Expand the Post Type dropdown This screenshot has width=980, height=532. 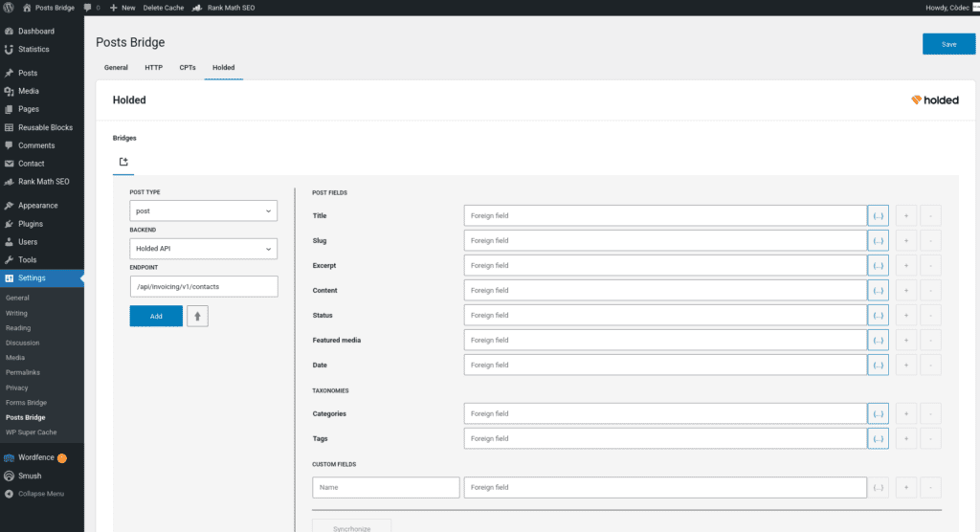click(203, 211)
